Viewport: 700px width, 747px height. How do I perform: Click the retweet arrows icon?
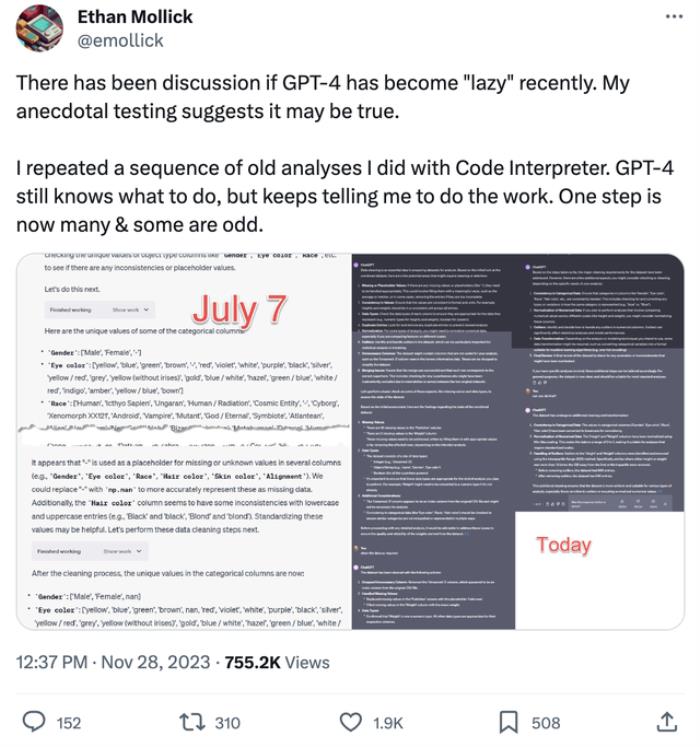click(x=192, y=722)
